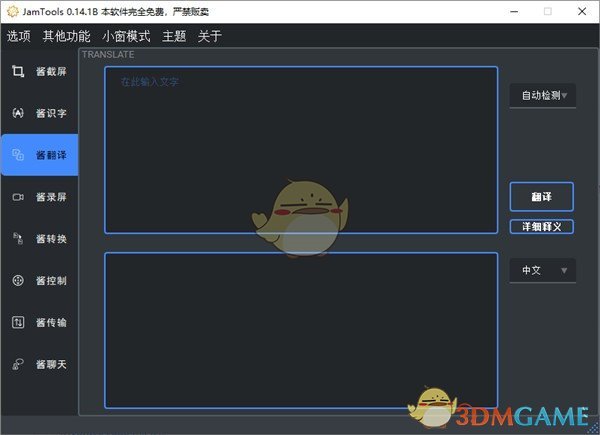Minimize the JamTools window
Viewport: 600px width, 435px height.
click(x=514, y=11)
